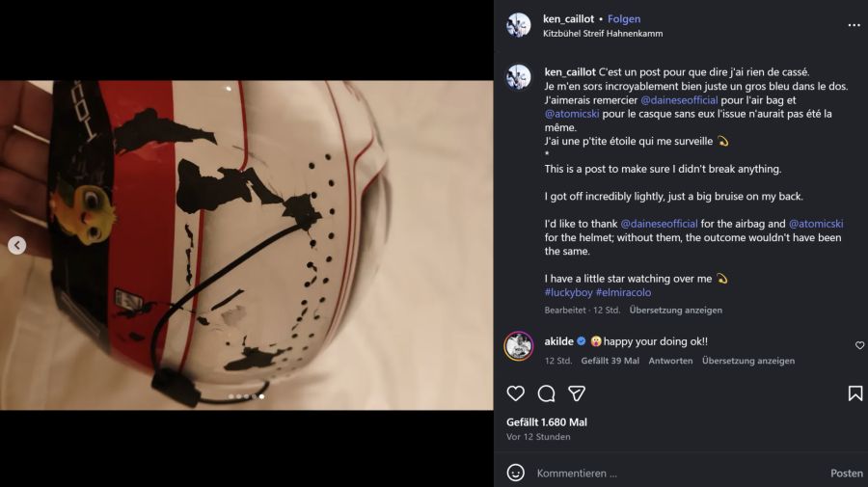Open emoji picker in comment field
This screenshot has width=868, height=487.
tap(516, 473)
